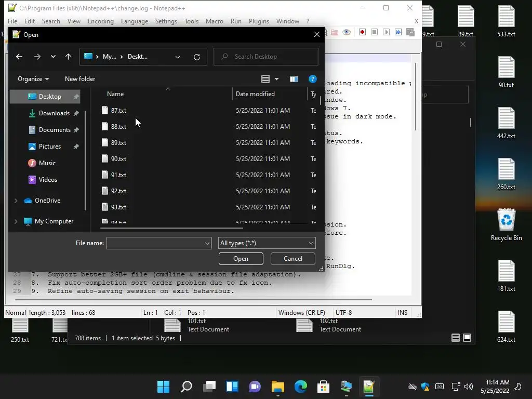
Task: Go forward in the Open dialog
Action: (x=37, y=57)
